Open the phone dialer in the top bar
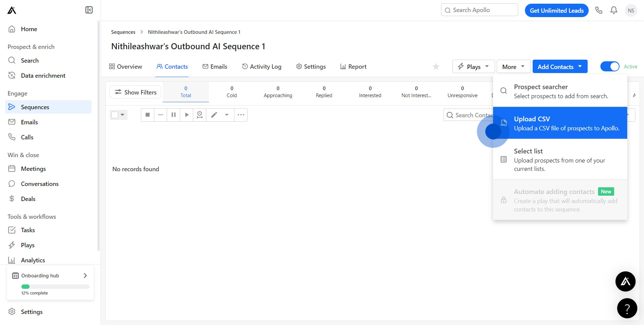 coord(599,10)
